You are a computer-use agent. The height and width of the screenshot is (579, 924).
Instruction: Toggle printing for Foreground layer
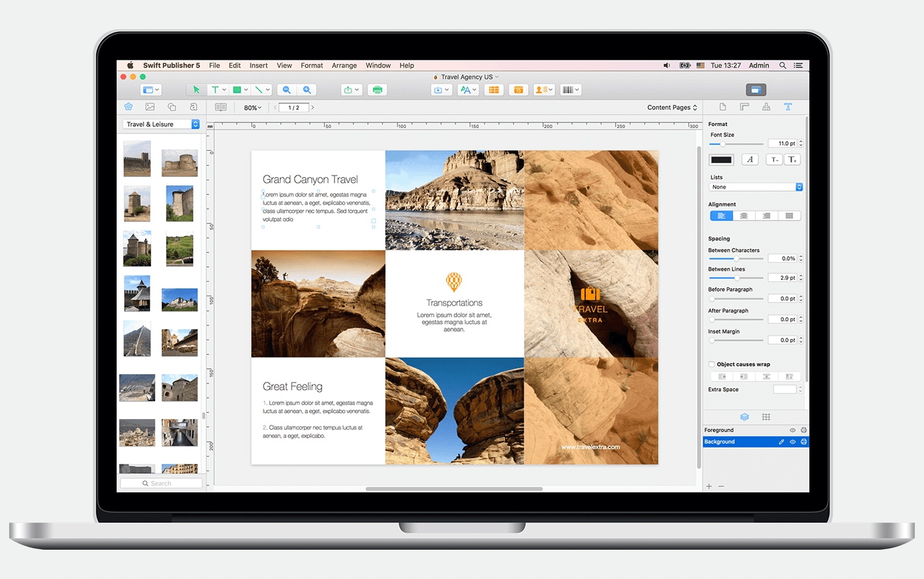pos(804,430)
